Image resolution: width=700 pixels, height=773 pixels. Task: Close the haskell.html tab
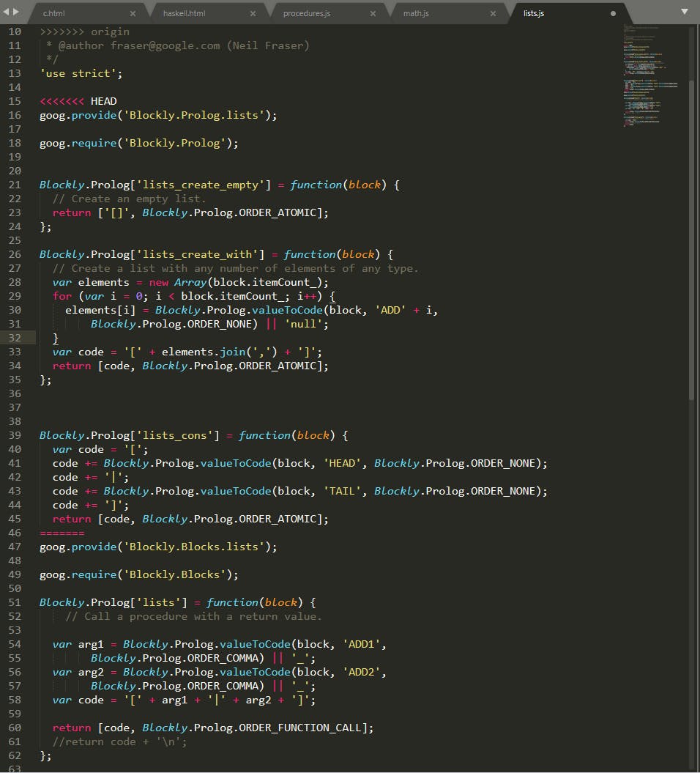coord(253,14)
